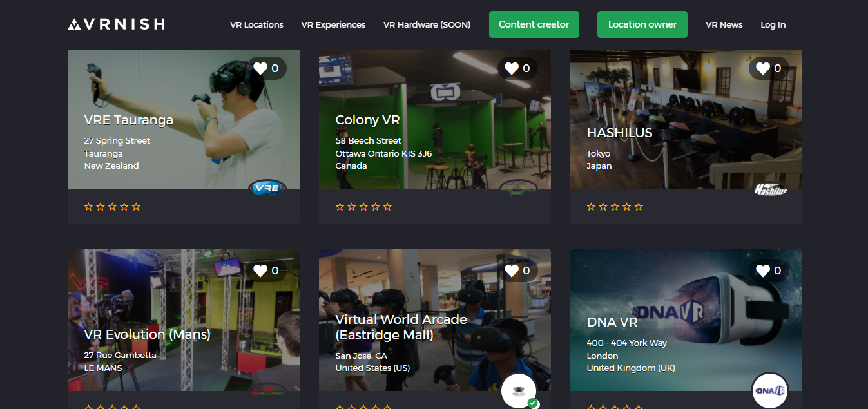Click the Location owner button
The height and width of the screenshot is (409, 868).
pyautogui.click(x=642, y=24)
